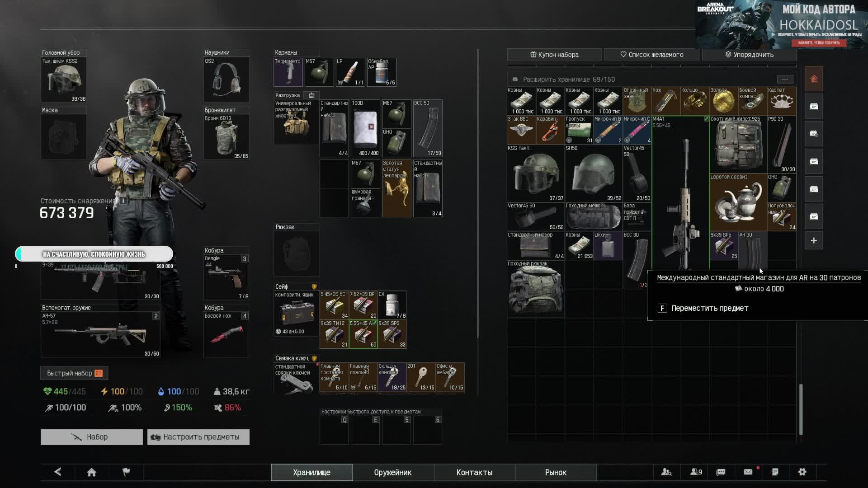The image size is (868, 488).
Task: Open the Рынок tab
Action: coord(556,473)
